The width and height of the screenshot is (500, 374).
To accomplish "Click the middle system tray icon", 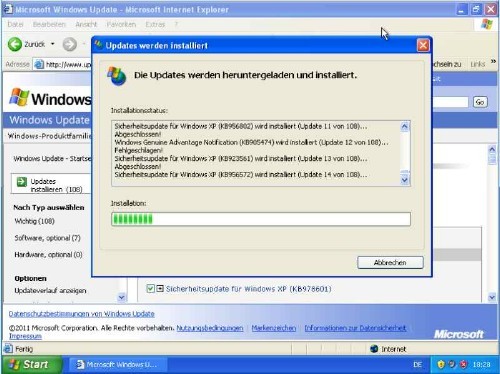I will [452, 365].
